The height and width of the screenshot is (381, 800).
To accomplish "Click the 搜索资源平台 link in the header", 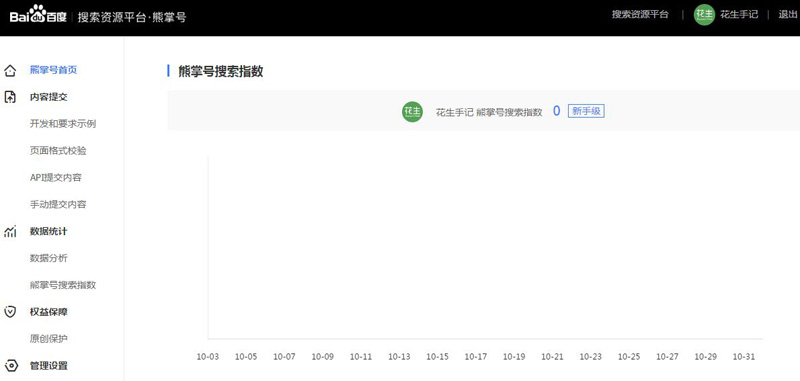I will tap(640, 15).
